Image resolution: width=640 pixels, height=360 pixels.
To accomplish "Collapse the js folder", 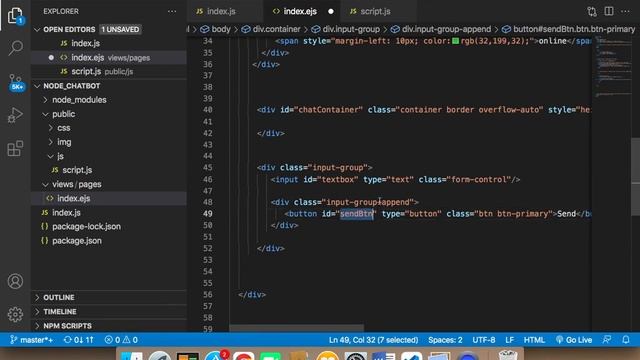I will pyautogui.click(x=60, y=156).
